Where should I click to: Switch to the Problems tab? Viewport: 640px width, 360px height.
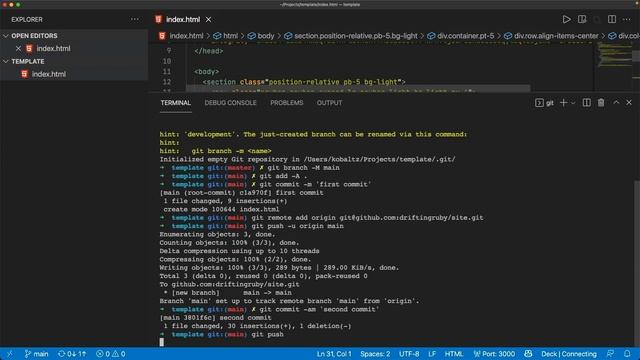[x=287, y=103]
